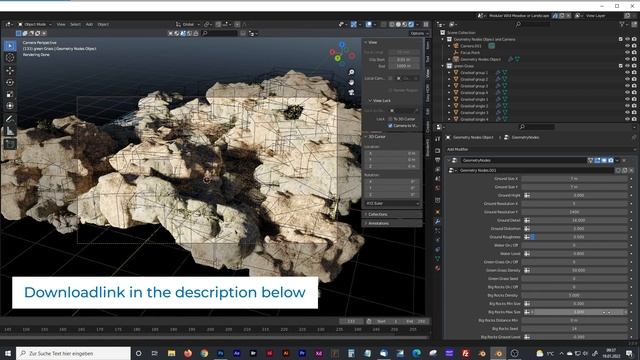Screen dimensions: 640x360
Task: Open Blender from the Windows taskbar
Action: pos(498,353)
